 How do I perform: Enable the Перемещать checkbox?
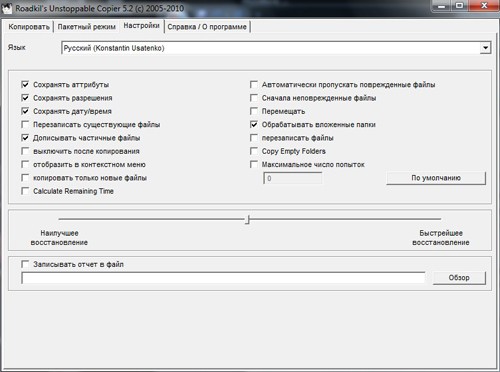click(254, 111)
